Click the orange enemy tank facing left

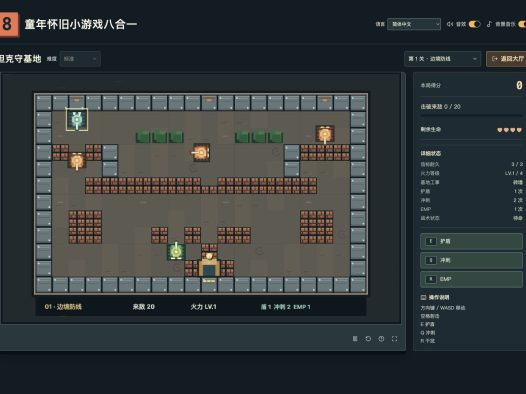pyautogui.click(x=201, y=153)
